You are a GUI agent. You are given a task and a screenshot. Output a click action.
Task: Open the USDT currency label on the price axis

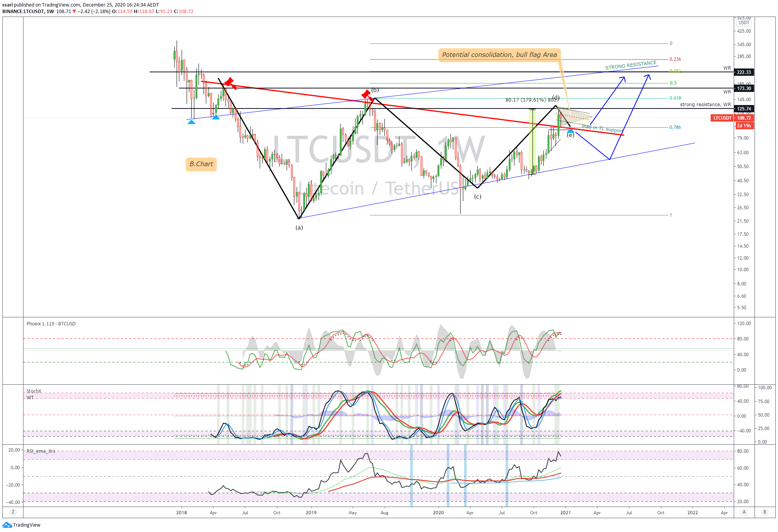(x=744, y=23)
